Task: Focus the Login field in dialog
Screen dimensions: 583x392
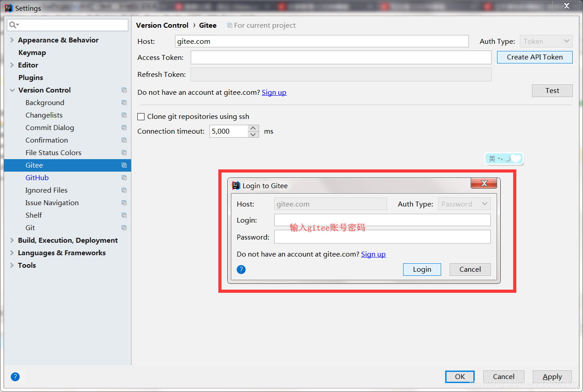Action: (x=383, y=220)
